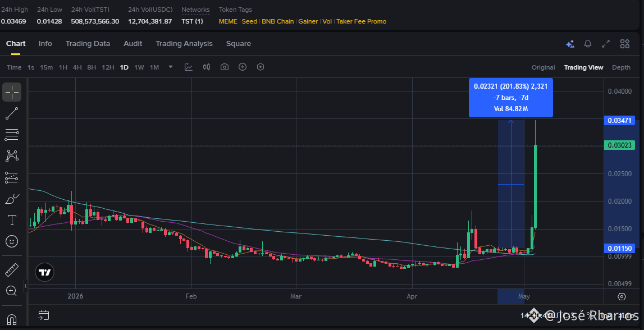Expand chart to fullscreen
Image resolution: width=644 pixels, height=330 pixels.
(x=606, y=44)
